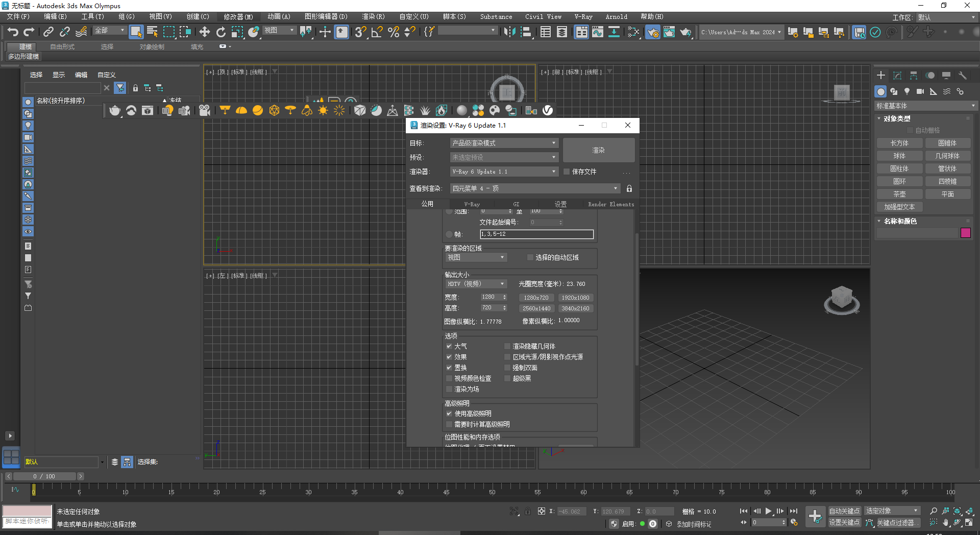
Task: Click the 渲染 button in the dialog
Action: coord(597,150)
